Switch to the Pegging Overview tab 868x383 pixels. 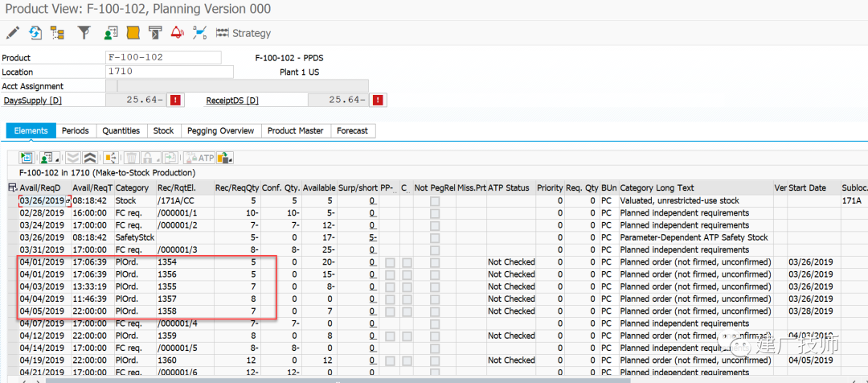click(220, 131)
